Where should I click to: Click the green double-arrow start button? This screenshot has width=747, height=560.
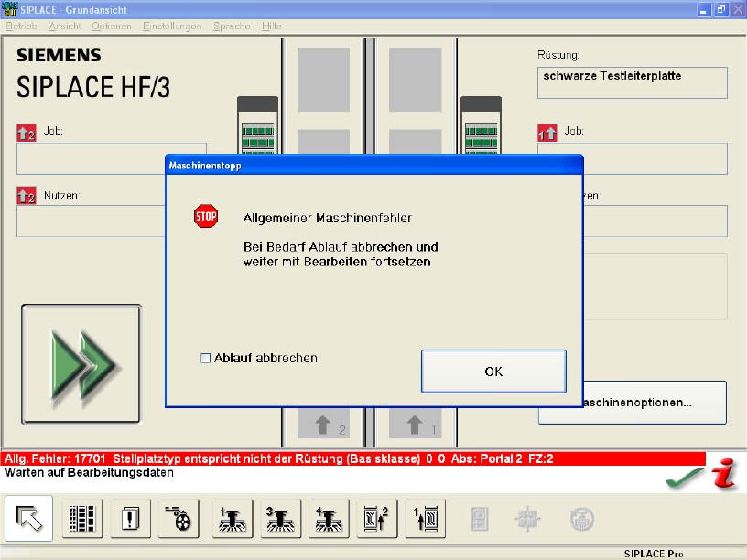[81, 364]
